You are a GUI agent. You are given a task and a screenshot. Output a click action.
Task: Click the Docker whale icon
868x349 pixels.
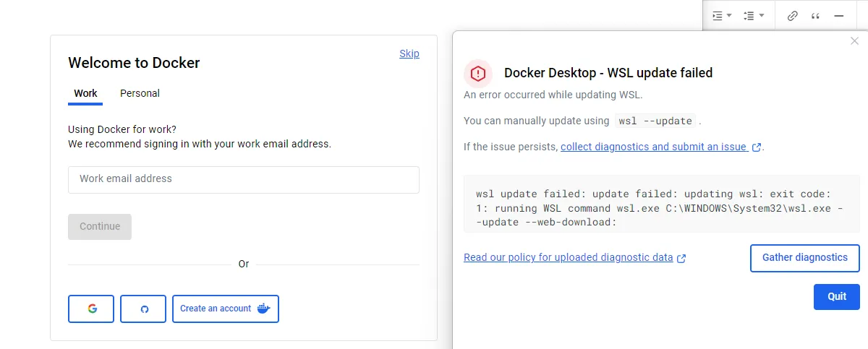pos(263,309)
